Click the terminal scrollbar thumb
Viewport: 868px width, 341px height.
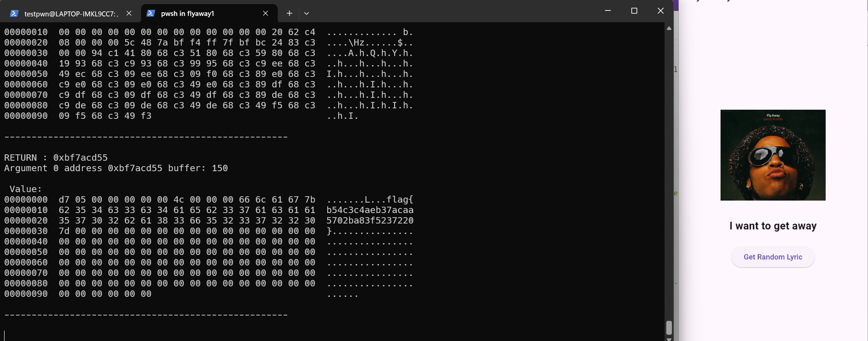669,327
